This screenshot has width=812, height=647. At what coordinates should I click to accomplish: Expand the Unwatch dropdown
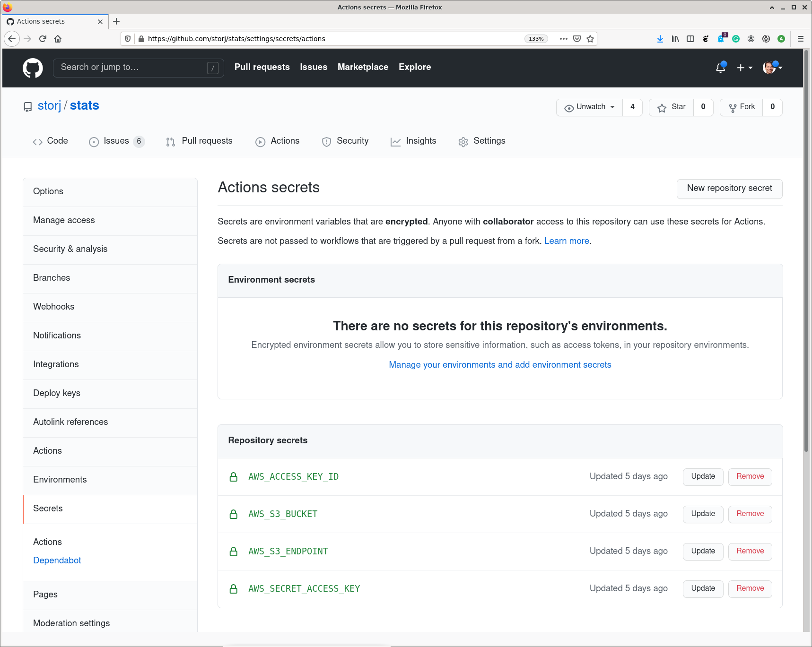(x=590, y=107)
